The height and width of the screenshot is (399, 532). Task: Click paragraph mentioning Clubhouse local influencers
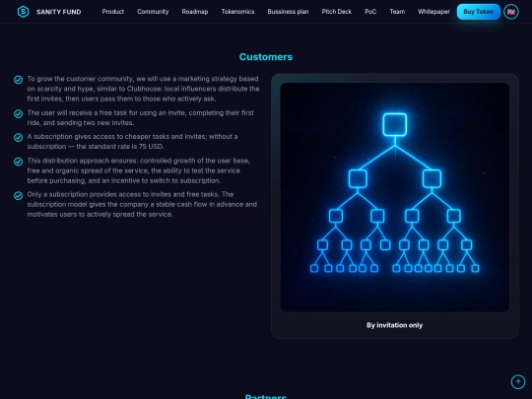(143, 89)
